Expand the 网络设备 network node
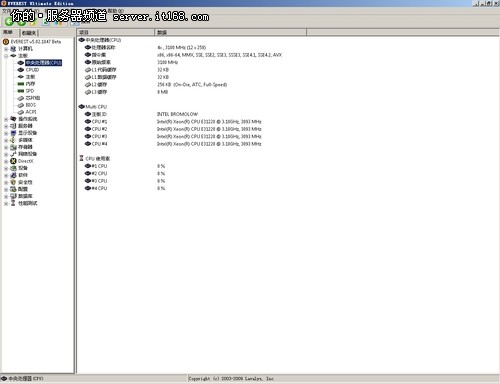 pyautogui.click(x=6, y=154)
